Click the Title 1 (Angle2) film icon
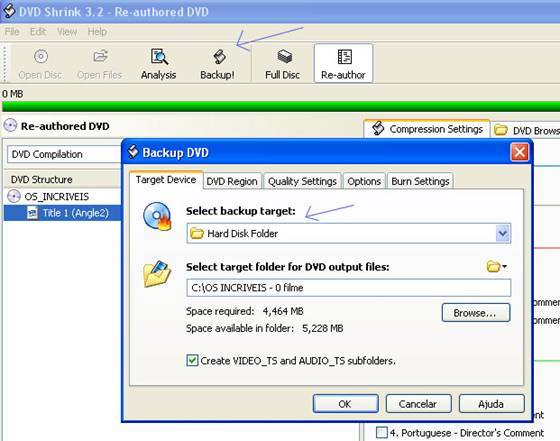The width and height of the screenshot is (560, 441). point(32,213)
